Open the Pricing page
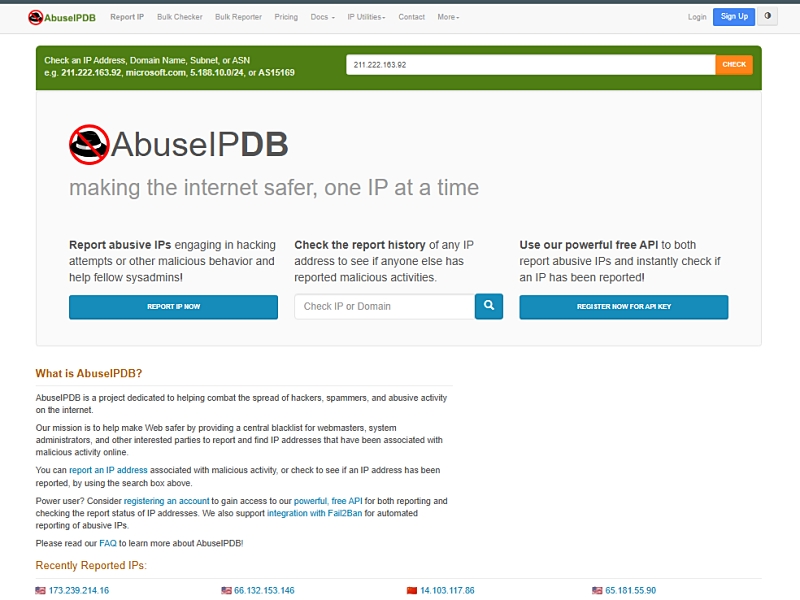The image size is (800, 600). click(x=286, y=17)
